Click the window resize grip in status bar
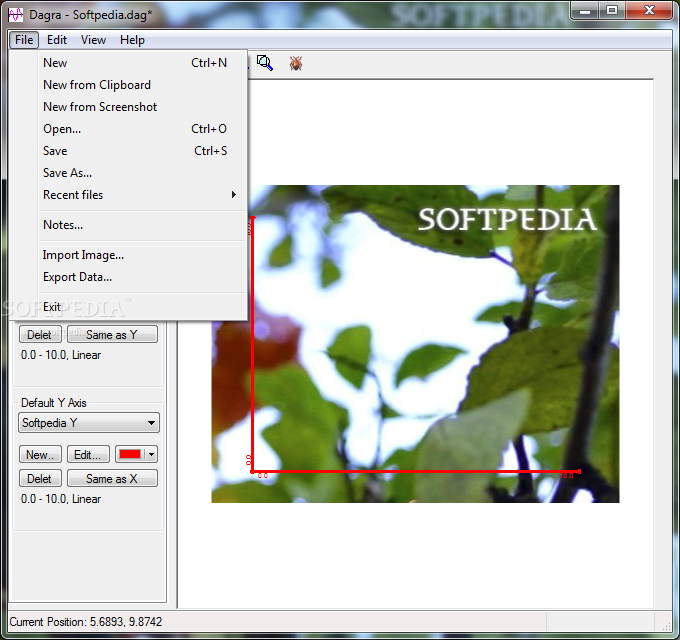The width and height of the screenshot is (680, 640). pyautogui.click(x=667, y=626)
